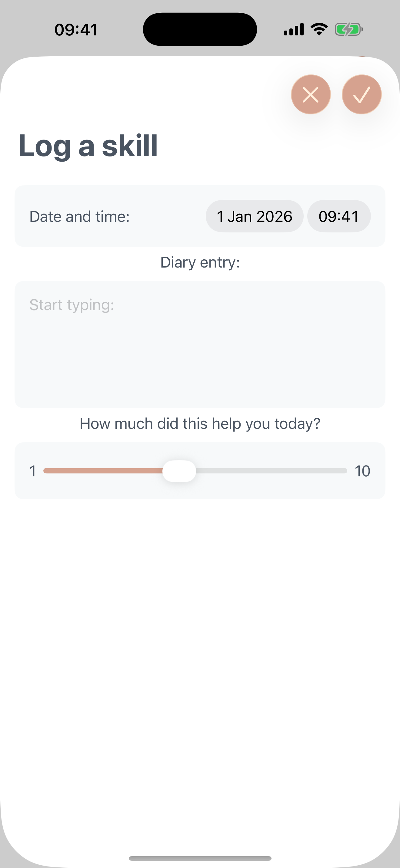
Task: Tap the Dynamic Island at the top
Action: [200, 29]
